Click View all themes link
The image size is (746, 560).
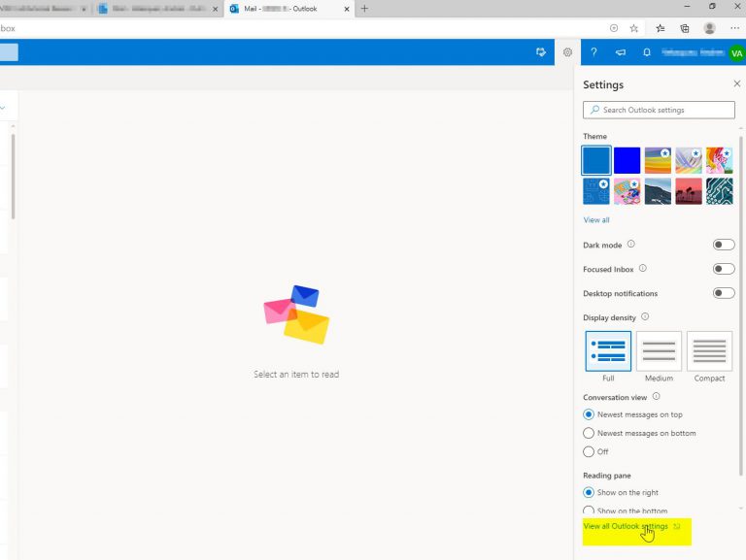(x=596, y=220)
